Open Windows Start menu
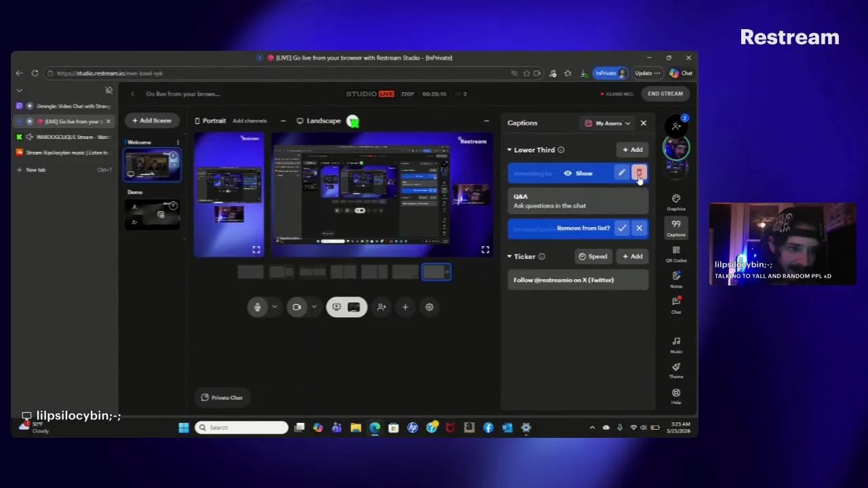 (x=184, y=428)
